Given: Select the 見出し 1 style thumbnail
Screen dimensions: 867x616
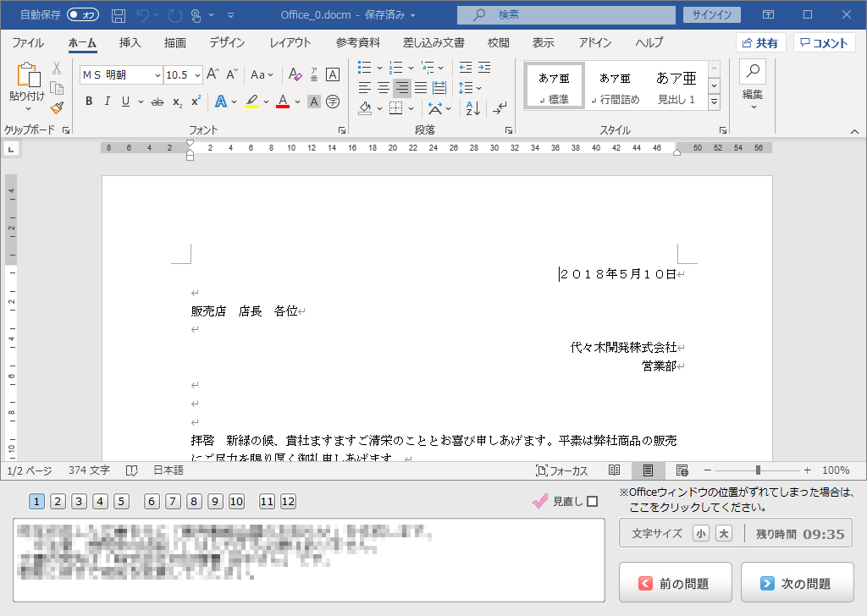Looking at the screenshot, I should 676,86.
